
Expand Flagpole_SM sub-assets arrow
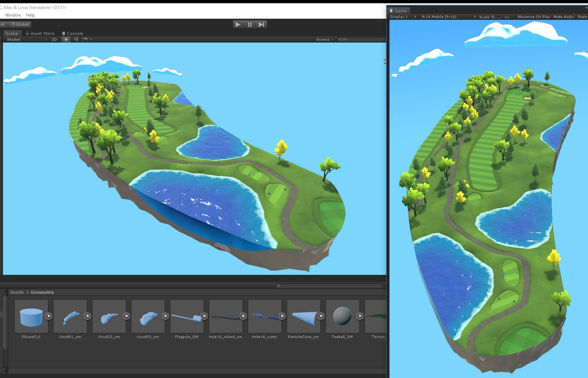click(204, 316)
